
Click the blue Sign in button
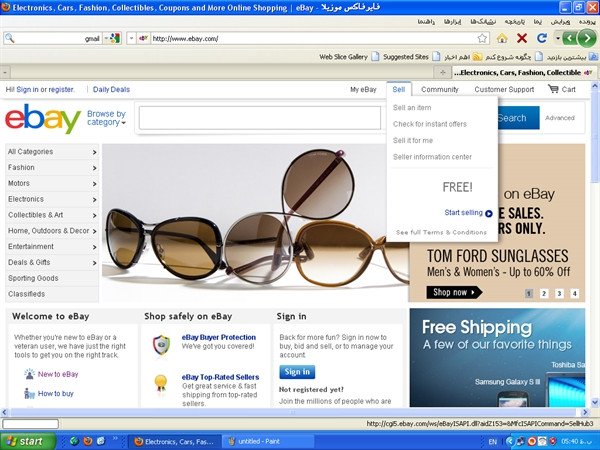tap(297, 372)
